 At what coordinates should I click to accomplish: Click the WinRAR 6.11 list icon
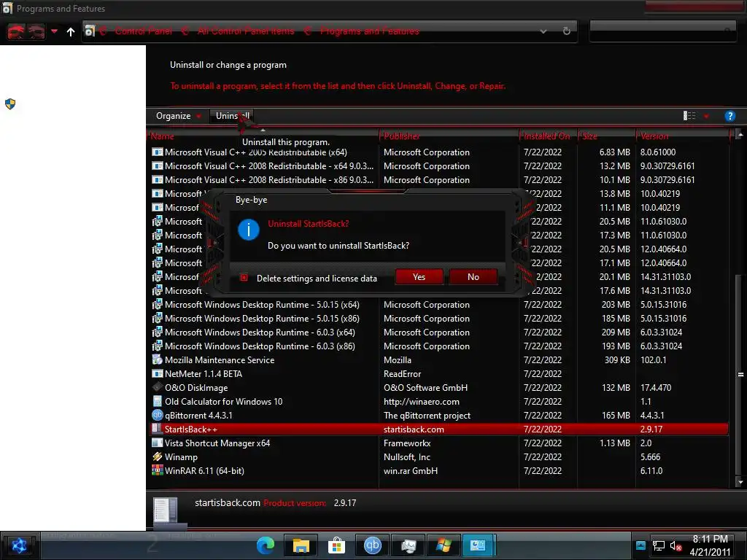tap(158, 470)
